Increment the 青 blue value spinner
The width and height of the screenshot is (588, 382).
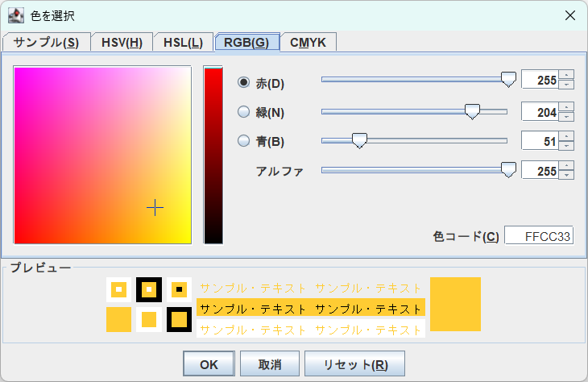coord(566,136)
